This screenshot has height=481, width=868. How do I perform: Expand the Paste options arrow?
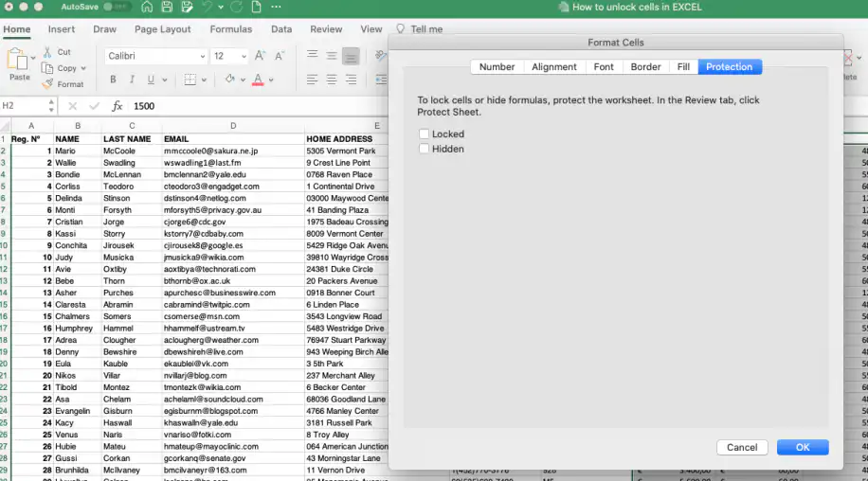pyautogui.click(x=33, y=58)
